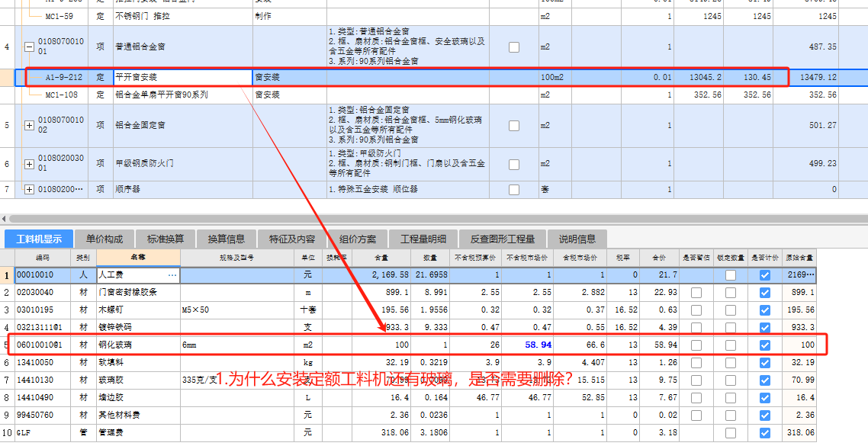
Task: Open the 单价构成 tab
Action: (104, 239)
